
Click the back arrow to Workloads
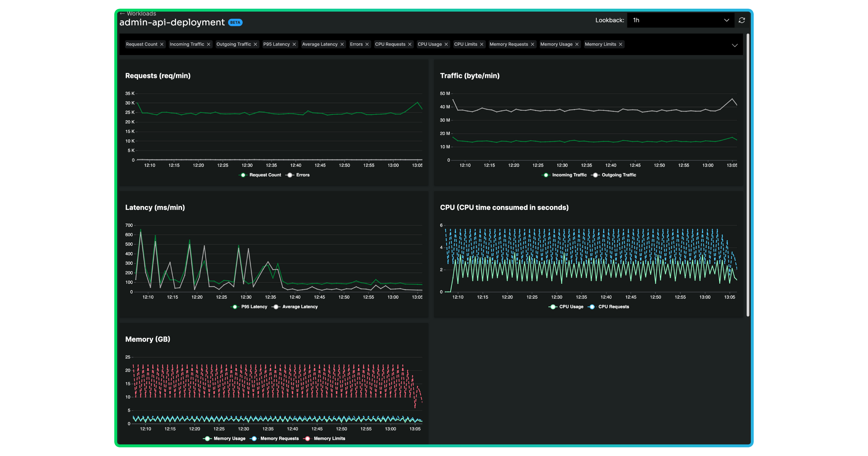click(x=122, y=13)
